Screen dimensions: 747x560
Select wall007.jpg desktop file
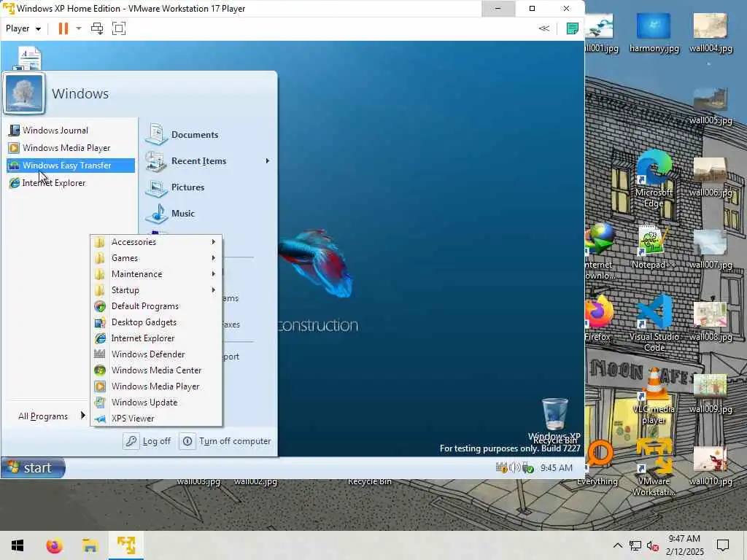click(x=711, y=249)
